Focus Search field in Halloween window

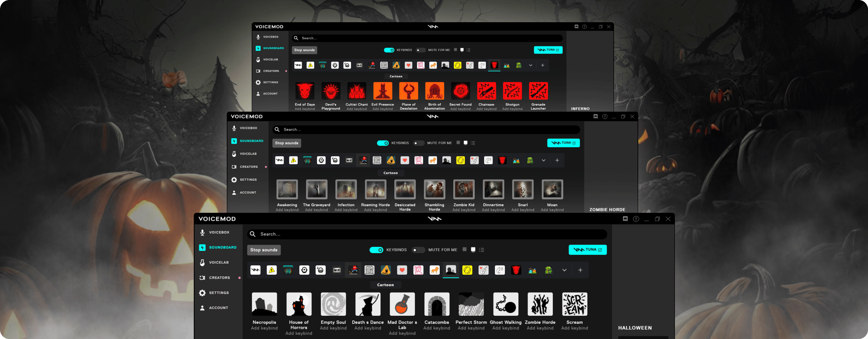click(x=427, y=234)
